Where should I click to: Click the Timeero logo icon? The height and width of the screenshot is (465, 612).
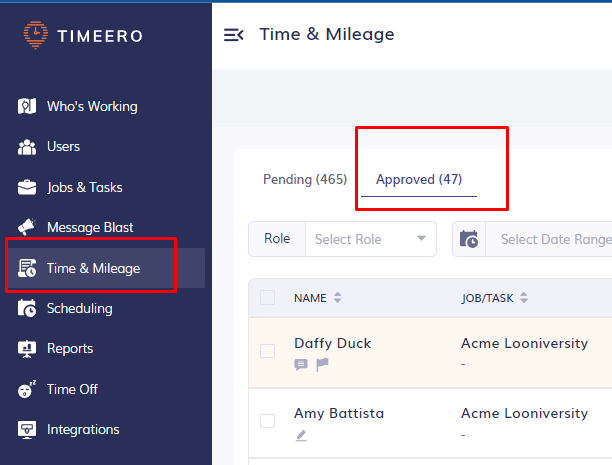(x=36, y=35)
